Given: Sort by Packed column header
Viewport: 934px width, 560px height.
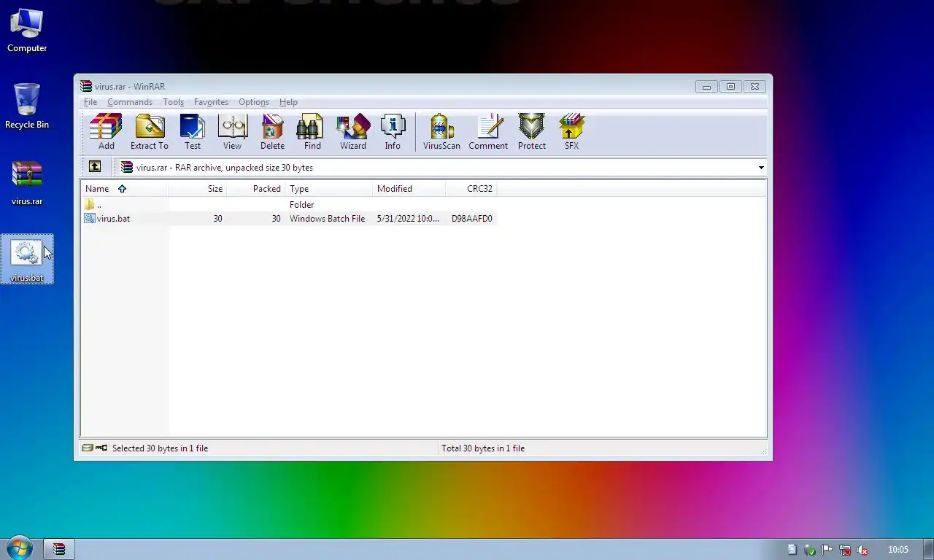Looking at the screenshot, I should (255, 189).
